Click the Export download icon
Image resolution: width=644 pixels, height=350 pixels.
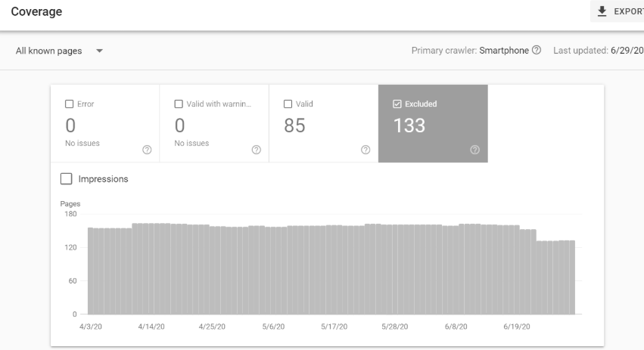pos(602,11)
